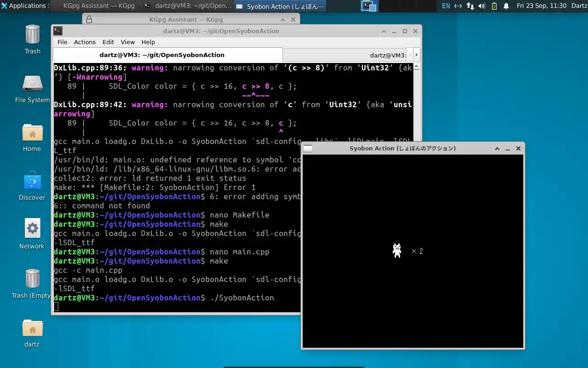The width and height of the screenshot is (588, 368).
Task: Open the EN keyboard layout indicator
Action: point(446,6)
